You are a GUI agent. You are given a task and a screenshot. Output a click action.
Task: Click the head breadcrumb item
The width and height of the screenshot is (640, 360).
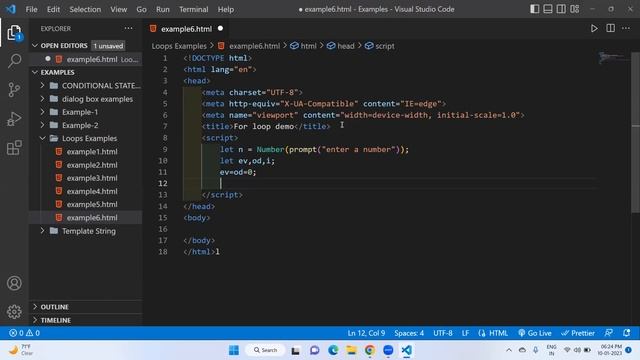pyautogui.click(x=341, y=46)
